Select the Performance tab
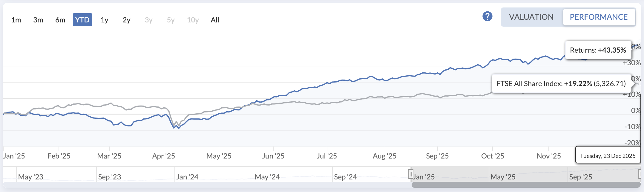644x192 pixels. 599,17
